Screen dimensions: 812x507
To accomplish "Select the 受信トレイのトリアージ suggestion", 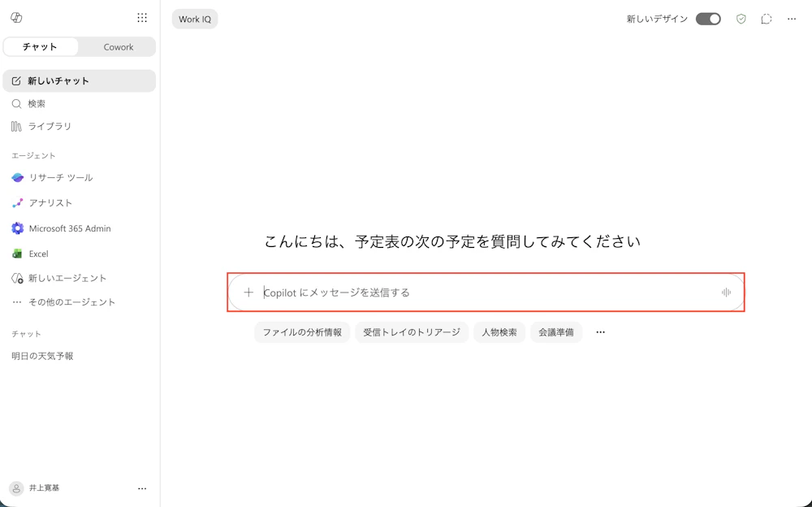I will (x=412, y=332).
